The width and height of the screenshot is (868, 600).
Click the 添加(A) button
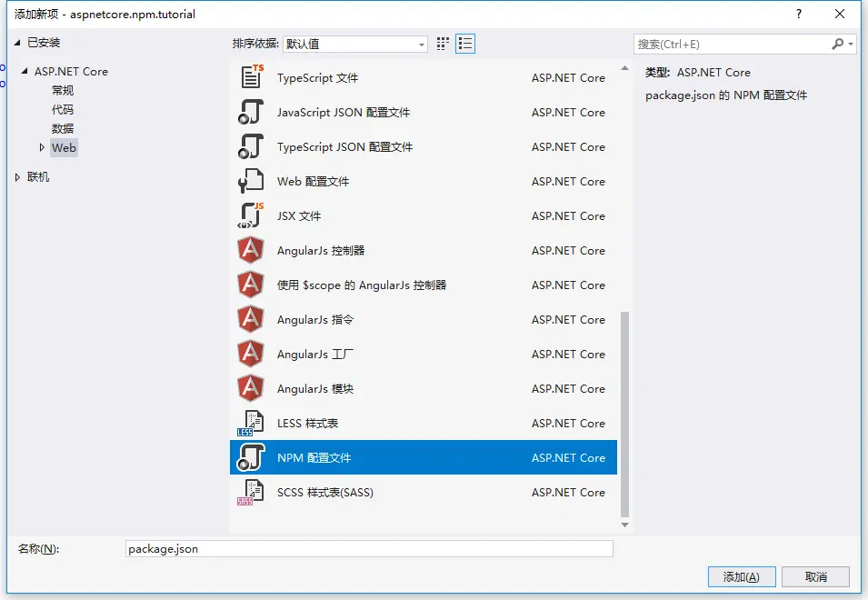click(741, 576)
